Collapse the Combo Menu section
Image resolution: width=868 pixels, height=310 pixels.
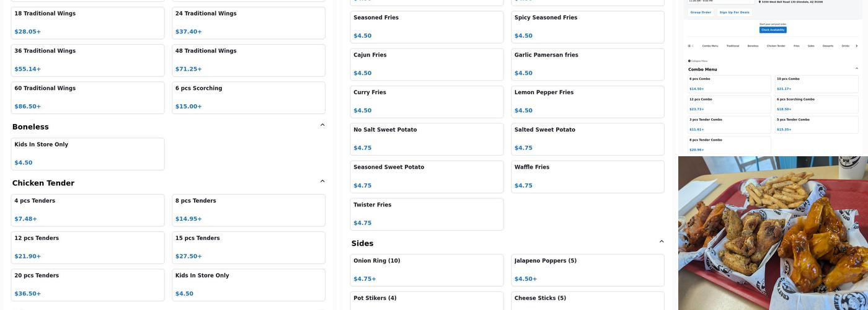pos(857,69)
